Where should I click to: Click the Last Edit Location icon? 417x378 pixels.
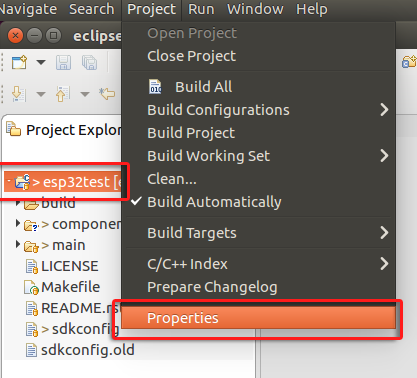(x=107, y=94)
